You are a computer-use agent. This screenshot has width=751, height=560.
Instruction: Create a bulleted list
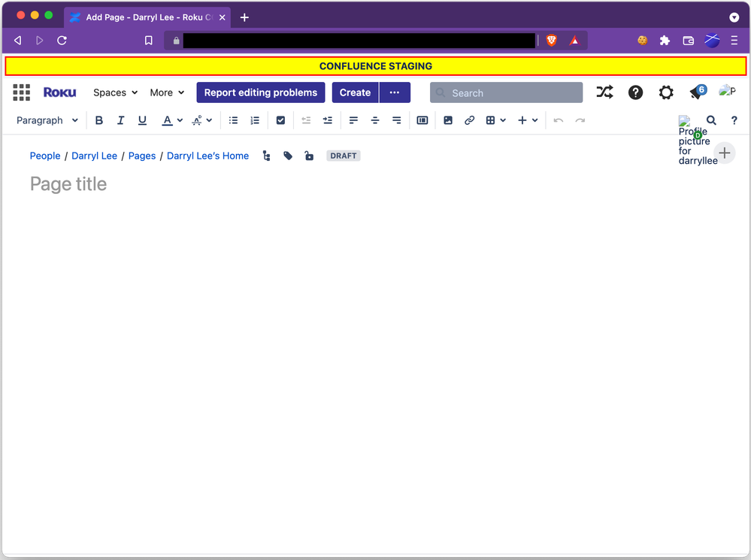232,120
